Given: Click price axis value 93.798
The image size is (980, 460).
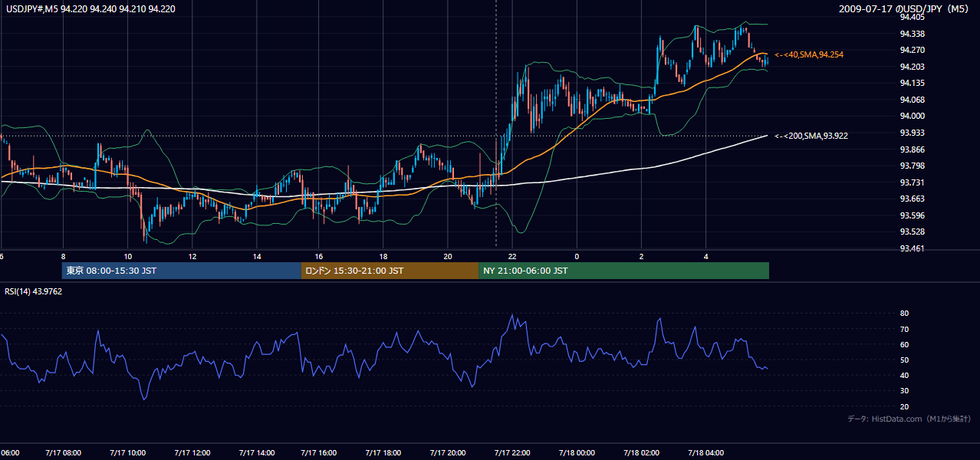Looking at the screenshot, I should tap(912, 166).
